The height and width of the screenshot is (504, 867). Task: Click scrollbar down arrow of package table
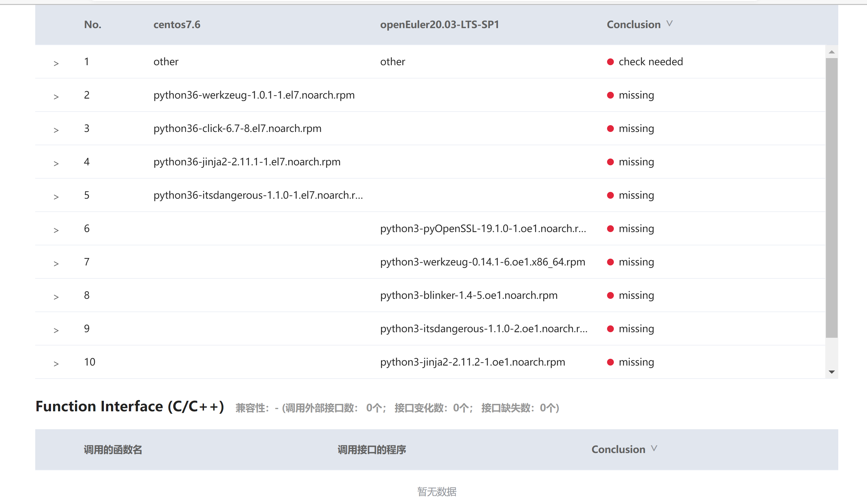pyautogui.click(x=831, y=372)
